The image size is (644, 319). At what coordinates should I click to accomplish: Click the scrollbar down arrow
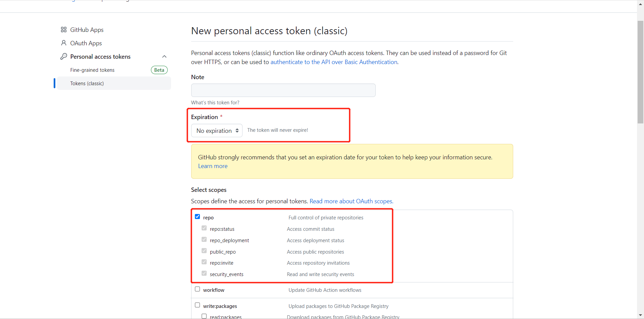pos(640,315)
